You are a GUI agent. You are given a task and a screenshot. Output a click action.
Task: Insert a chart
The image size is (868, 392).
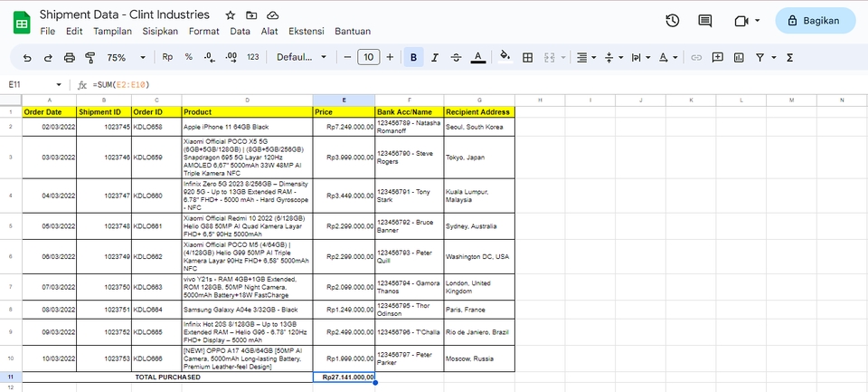(739, 58)
